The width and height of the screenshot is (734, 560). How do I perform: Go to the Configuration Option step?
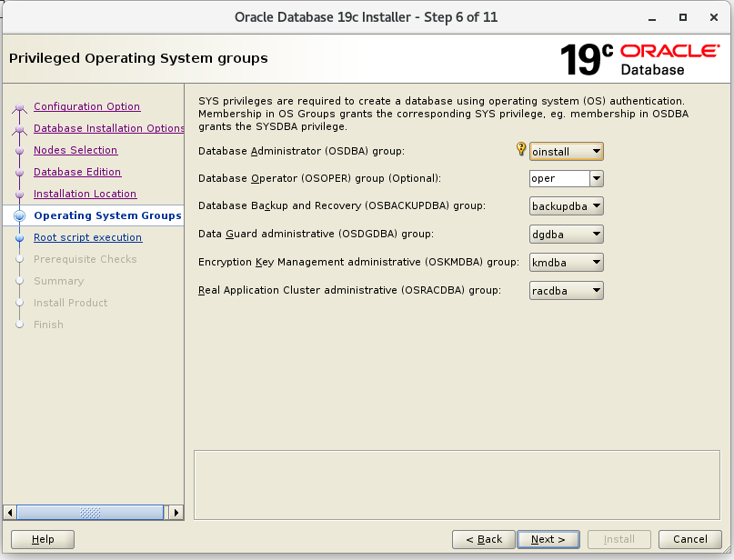87,106
